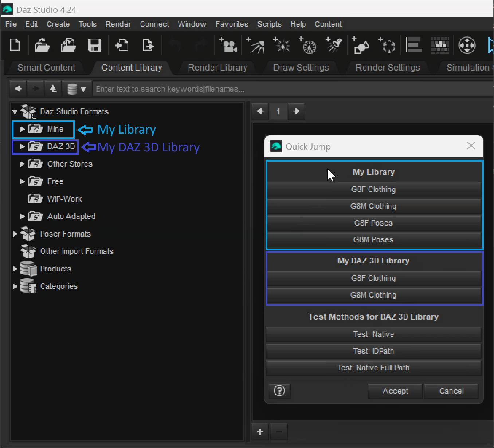Image resolution: width=494 pixels, height=448 pixels.
Task: Click Accept in Quick Jump dialog
Action: [x=395, y=391]
